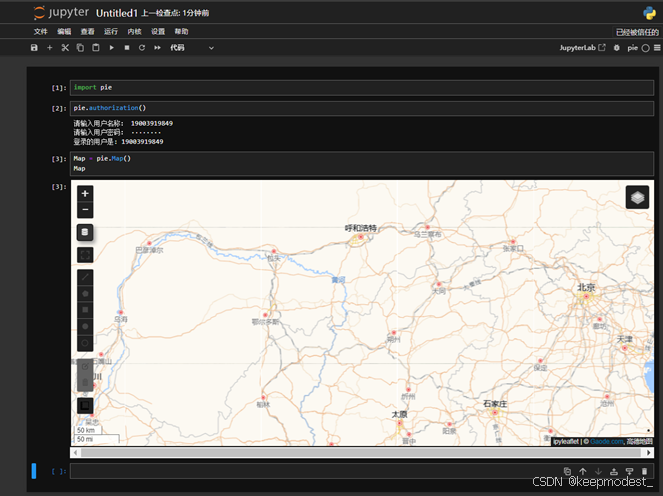Insert a new cell with the plus icon
The image size is (663, 496).
click(x=49, y=48)
